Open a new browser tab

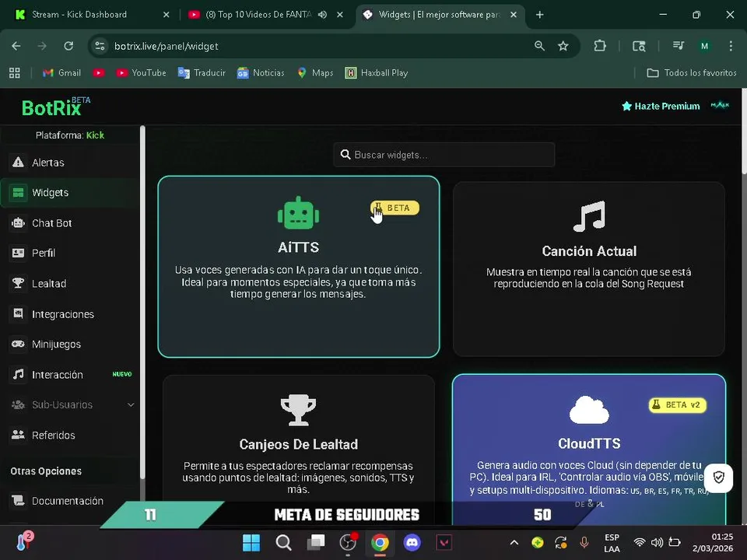[539, 15]
